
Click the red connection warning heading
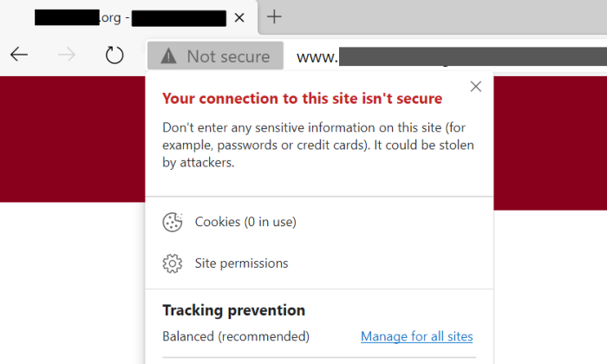tap(302, 99)
